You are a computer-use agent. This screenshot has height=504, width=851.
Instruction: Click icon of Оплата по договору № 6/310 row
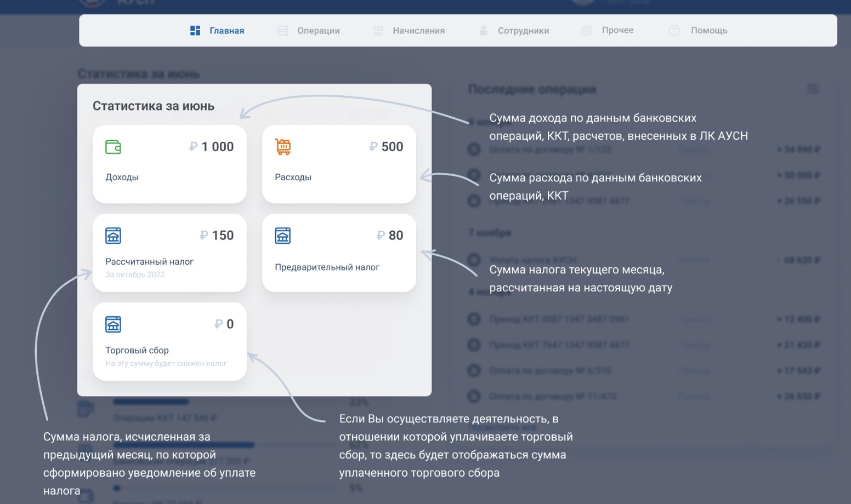[x=474, y=370]
